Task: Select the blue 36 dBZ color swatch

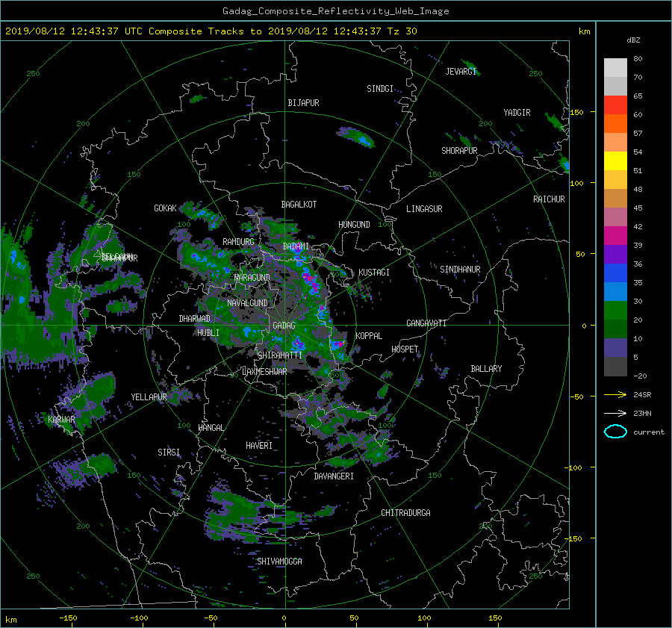Action: click(615, 273)
